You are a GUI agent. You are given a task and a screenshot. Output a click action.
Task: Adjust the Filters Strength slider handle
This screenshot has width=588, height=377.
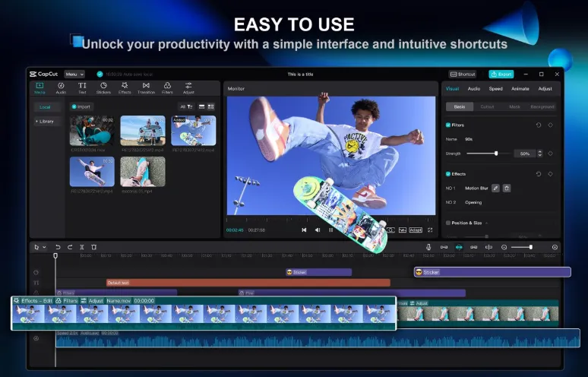[x=496, y=154]
